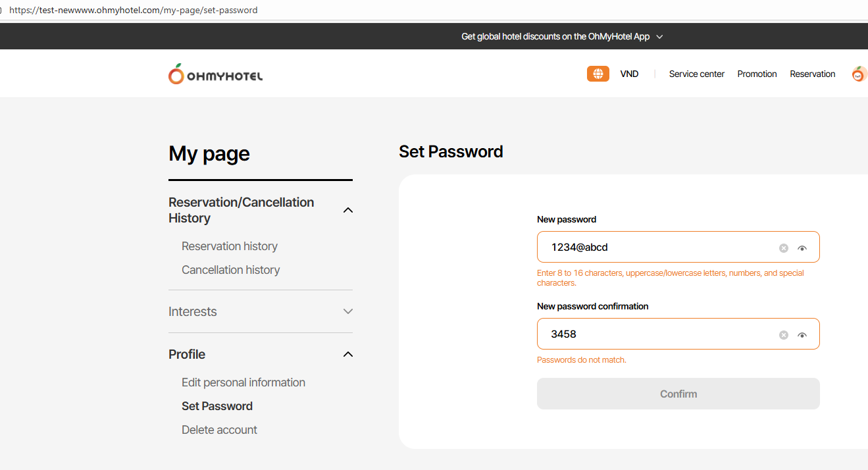Open the Reservation menu item

pyautogui.click(x=812, y=74)
